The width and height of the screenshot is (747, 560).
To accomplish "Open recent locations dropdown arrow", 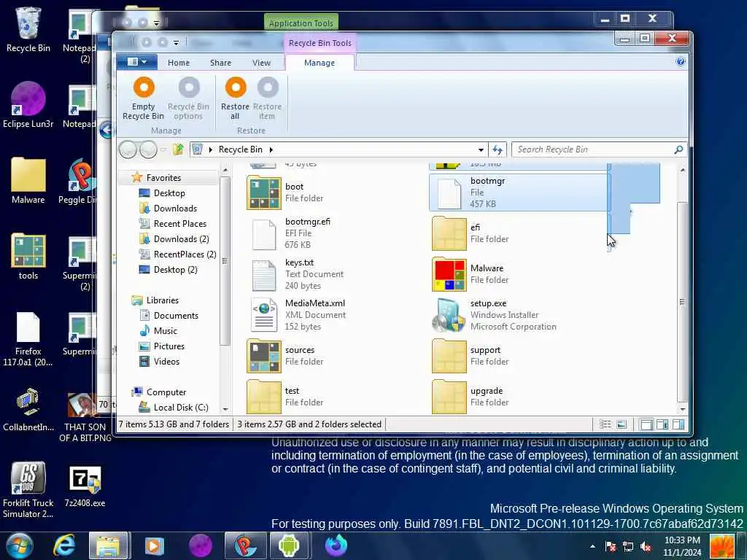I will (x=163, y=149).
